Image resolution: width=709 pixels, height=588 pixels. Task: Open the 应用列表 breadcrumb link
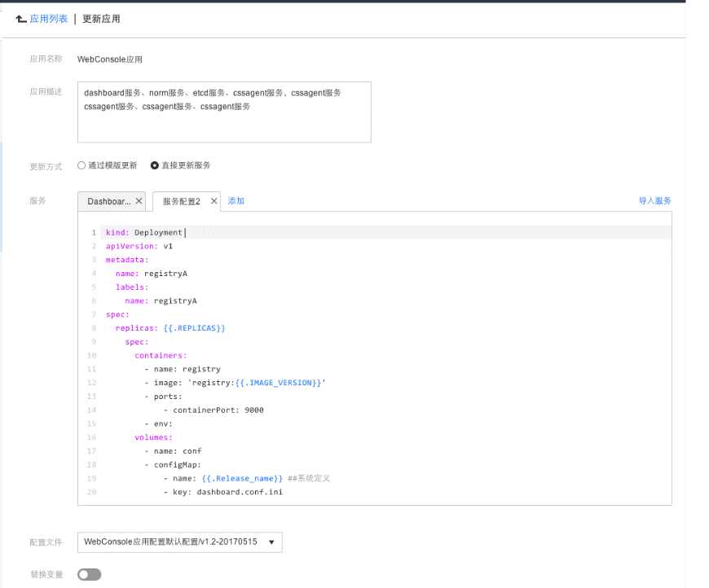[48, 19]
